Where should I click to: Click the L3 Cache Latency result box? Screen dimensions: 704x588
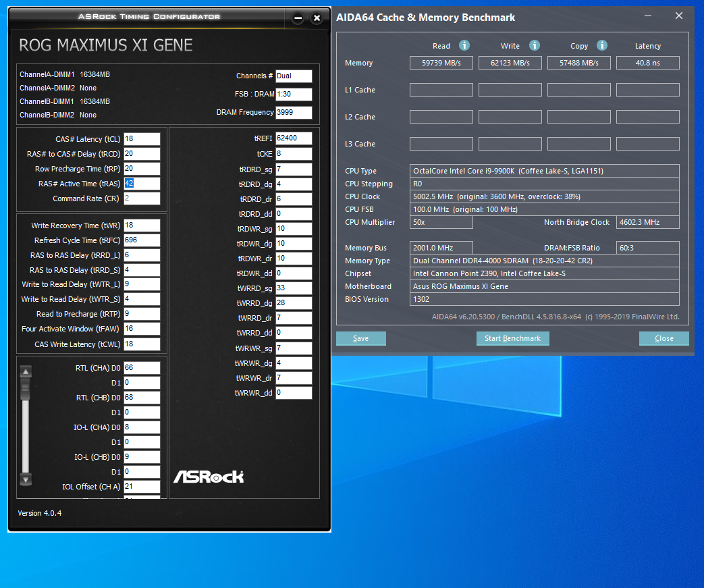(x=648, y=144)
